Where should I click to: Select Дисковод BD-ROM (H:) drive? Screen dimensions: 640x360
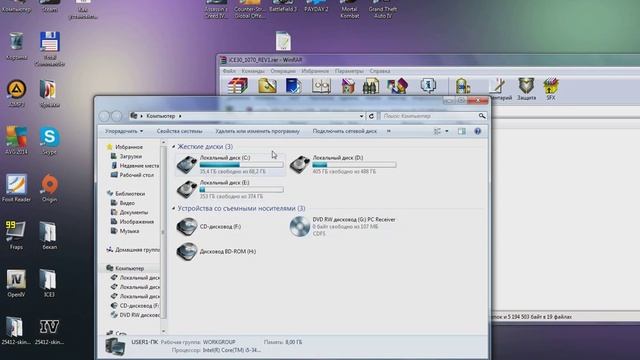(x=217, y=251)
